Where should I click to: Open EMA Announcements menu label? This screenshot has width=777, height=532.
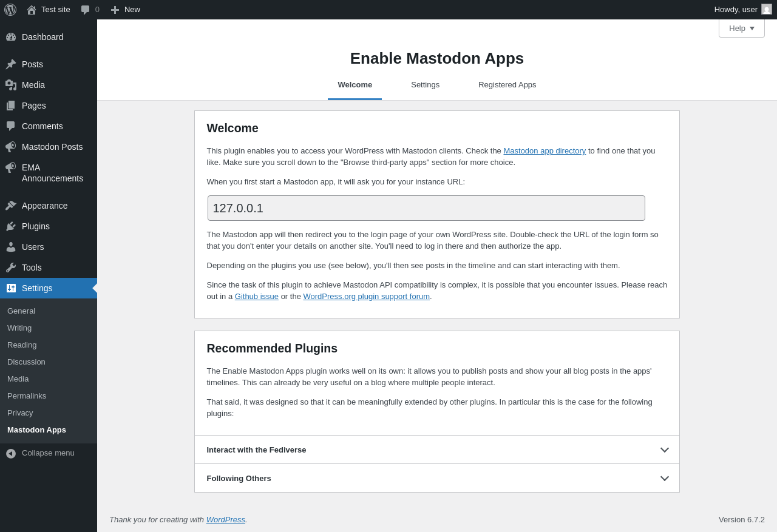click(x=52, y=173)
